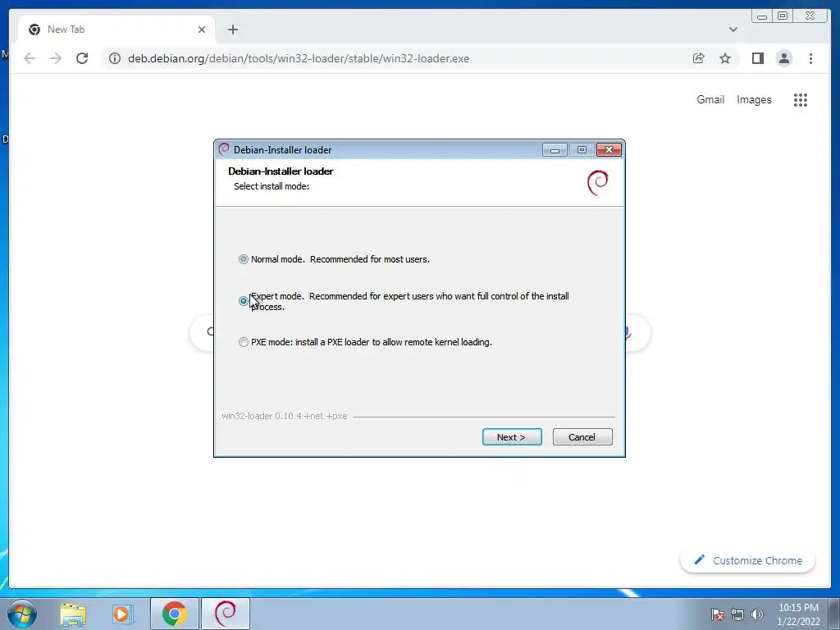Bookmark this tab with the star icon
Viewport: 840px width, 630px height.
pos(725,58)
